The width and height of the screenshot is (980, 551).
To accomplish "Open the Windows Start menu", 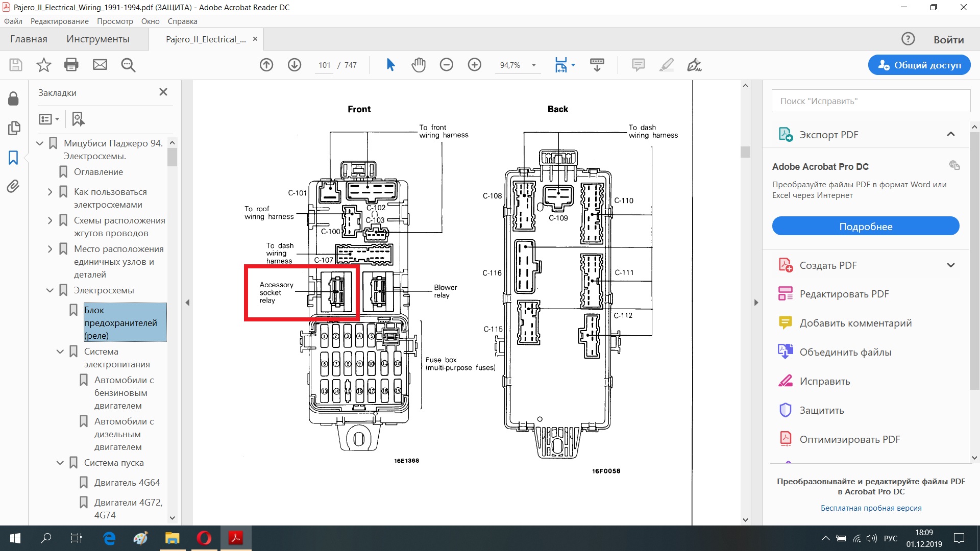I will pyautogui.click(x=15, y=538).
